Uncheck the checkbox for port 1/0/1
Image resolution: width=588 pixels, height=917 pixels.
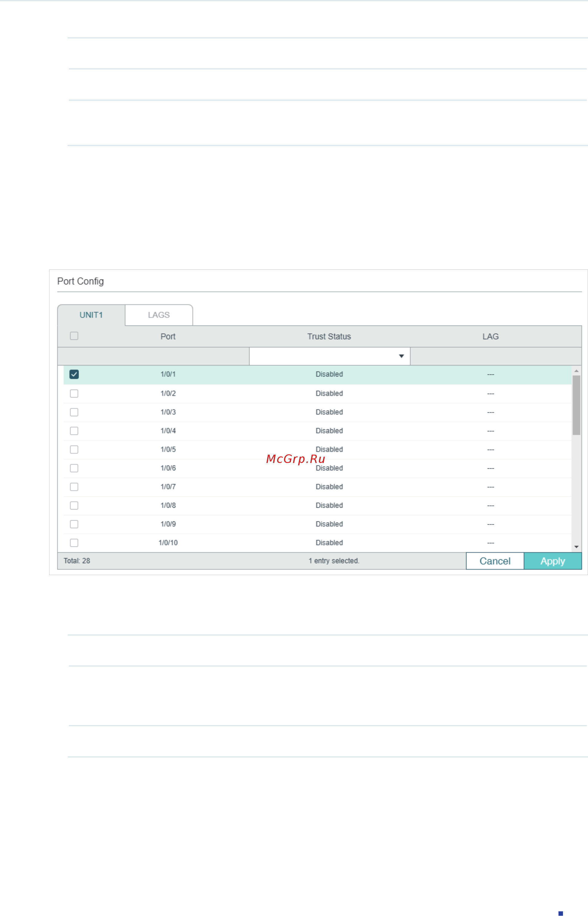click(74, 374)
